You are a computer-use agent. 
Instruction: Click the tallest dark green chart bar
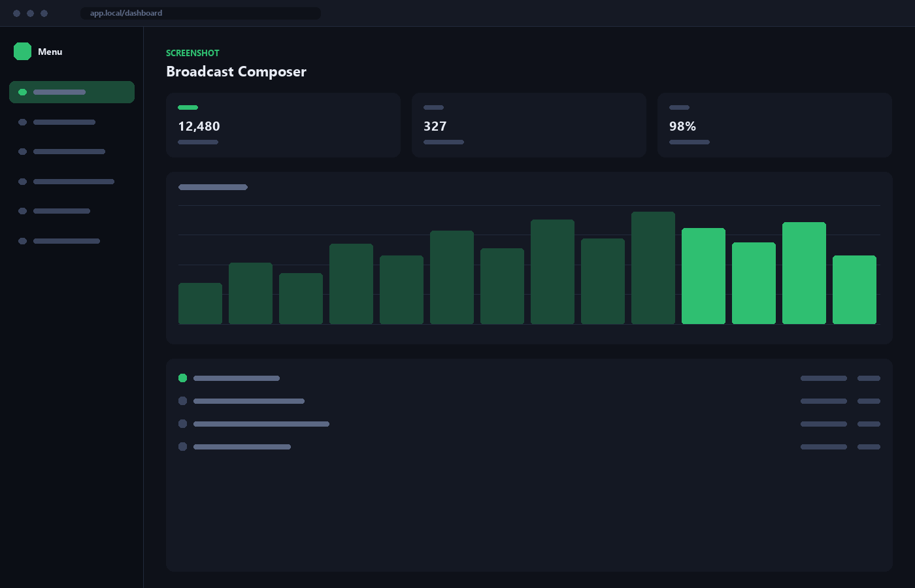click(x=653, y=268)
